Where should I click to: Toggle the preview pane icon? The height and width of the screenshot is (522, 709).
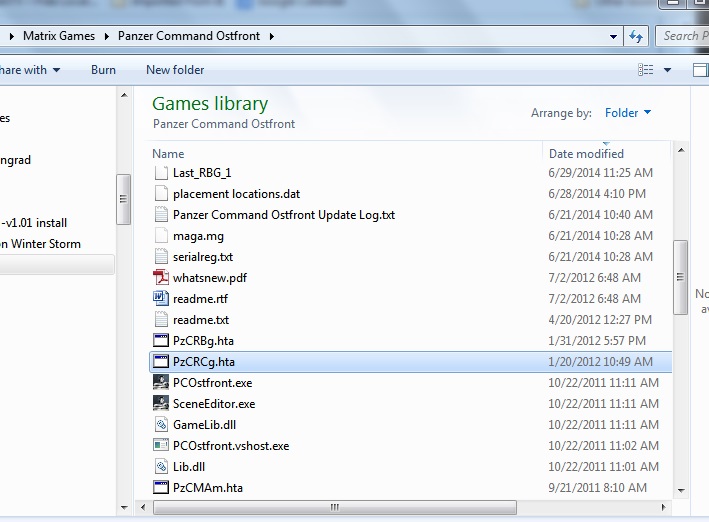click(700, 70)
